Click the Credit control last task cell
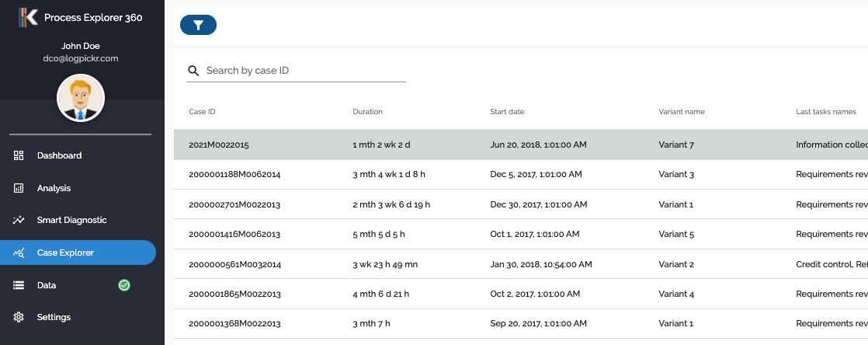This screenshot has height=345, width=868. (x=832, y=265)
